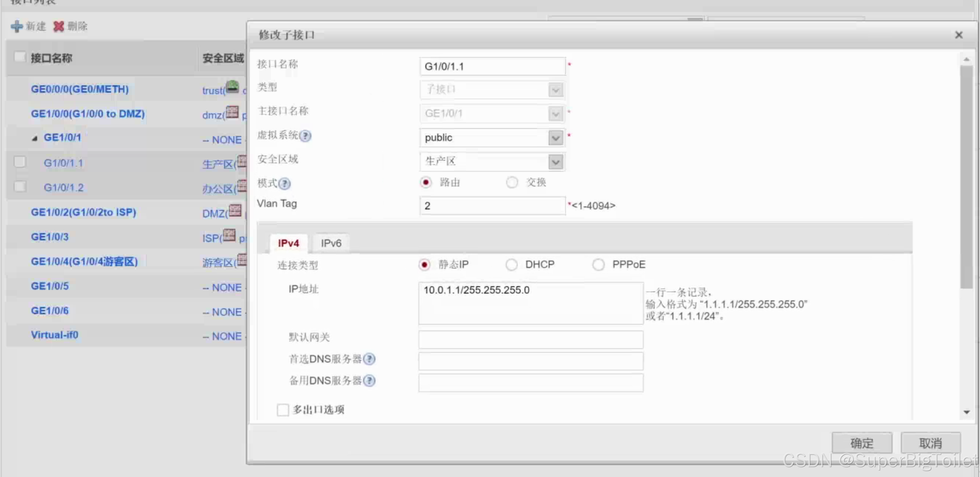The height and width of the screenshot is (477, 980).
Task: Open help icon for 首选DNS服务器
Action: pyautogui.click(x=369, y=359)
